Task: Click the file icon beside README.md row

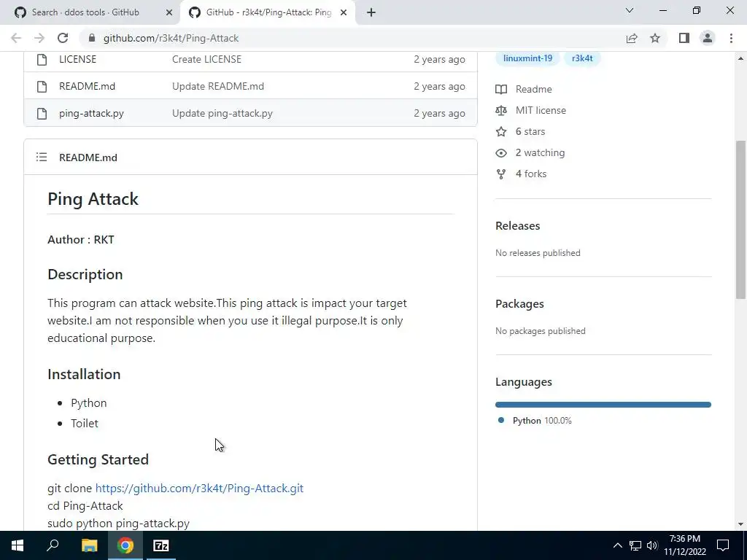Action: point(42,86)
